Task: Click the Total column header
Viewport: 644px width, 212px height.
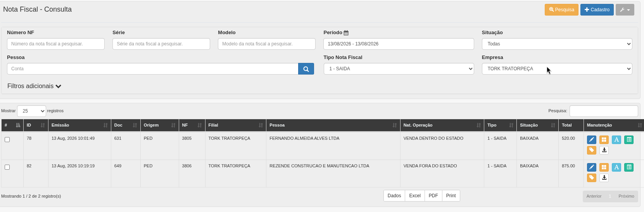Action: (571, 125)
